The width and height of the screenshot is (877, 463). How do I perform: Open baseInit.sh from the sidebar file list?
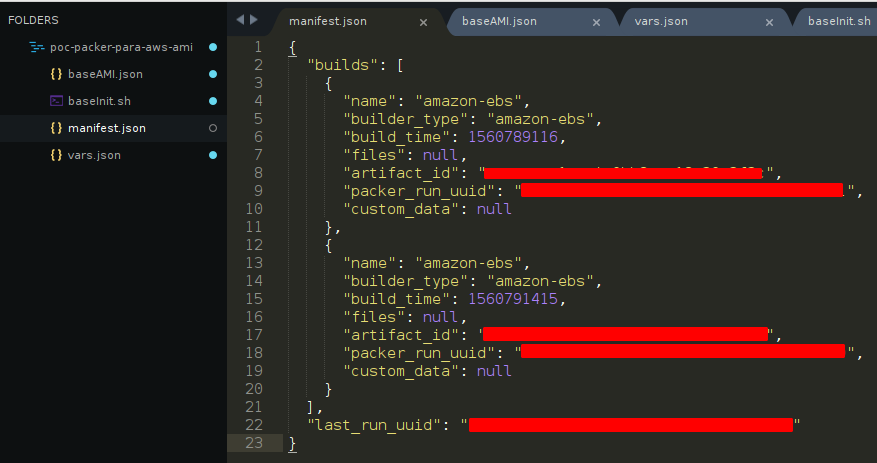click(x=100, y=101)
